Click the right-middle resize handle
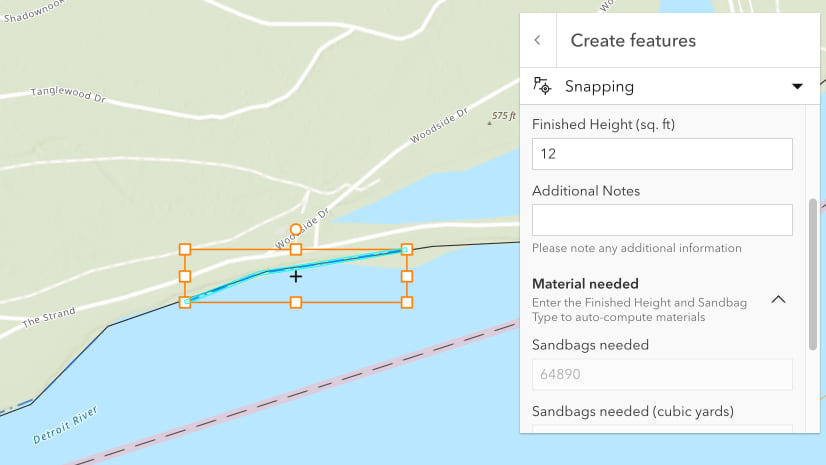The image size is (826, 465). click(407, 276)
